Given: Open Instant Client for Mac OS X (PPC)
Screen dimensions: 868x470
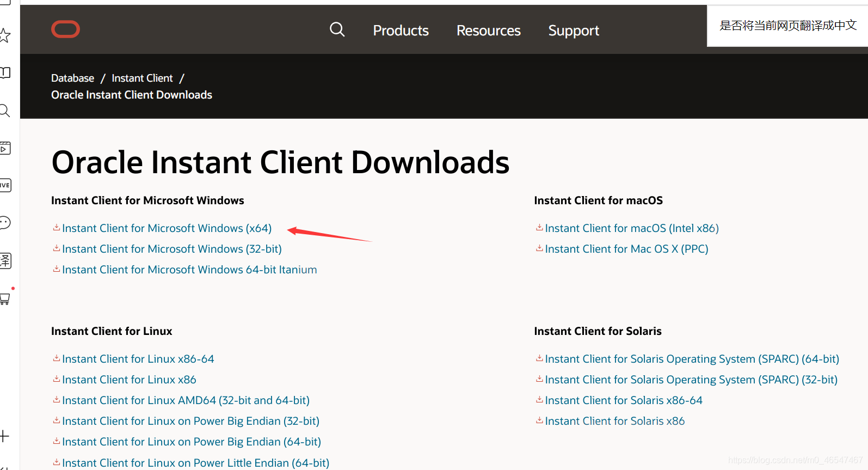Looking at the screenshot, I should [626, 249].
